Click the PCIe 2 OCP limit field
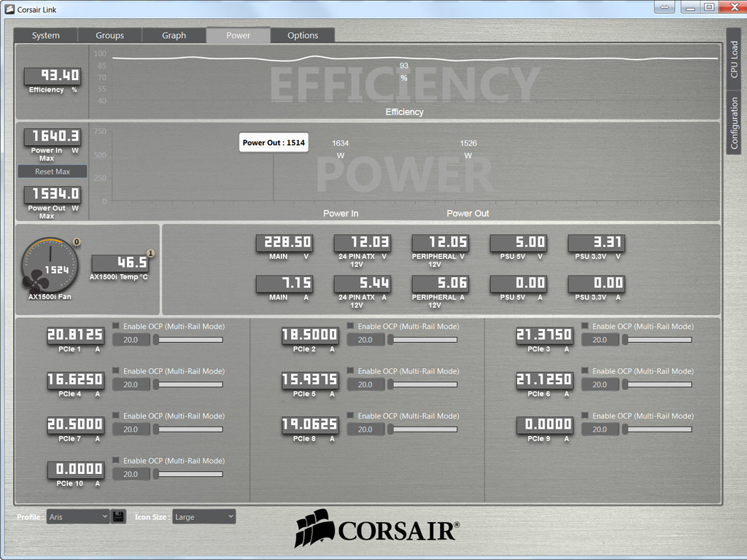747x560 pixels. click(x=365, y=340)
